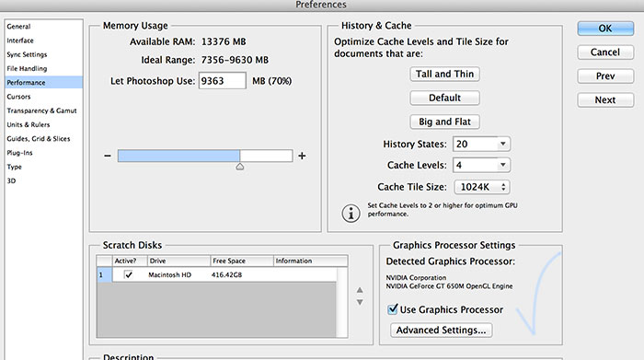644x360 pixels.
Task: Click the Cancel button
Action: pyautogui.click(x=605, y=52)
